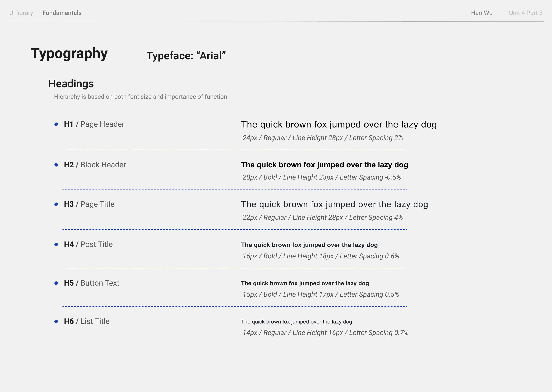Click the Headings section title

(71, 84)
